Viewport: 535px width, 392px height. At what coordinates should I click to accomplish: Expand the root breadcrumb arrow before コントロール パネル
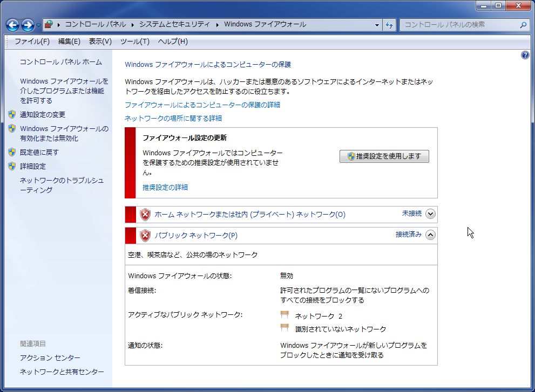59,25
